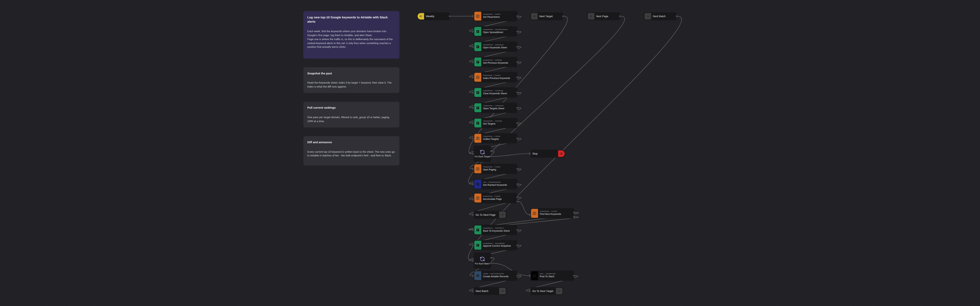The image size is (980, 306).
Task: Click the Accumulate Page function icon
Action: pyautogui.click(x=478, y=198)
